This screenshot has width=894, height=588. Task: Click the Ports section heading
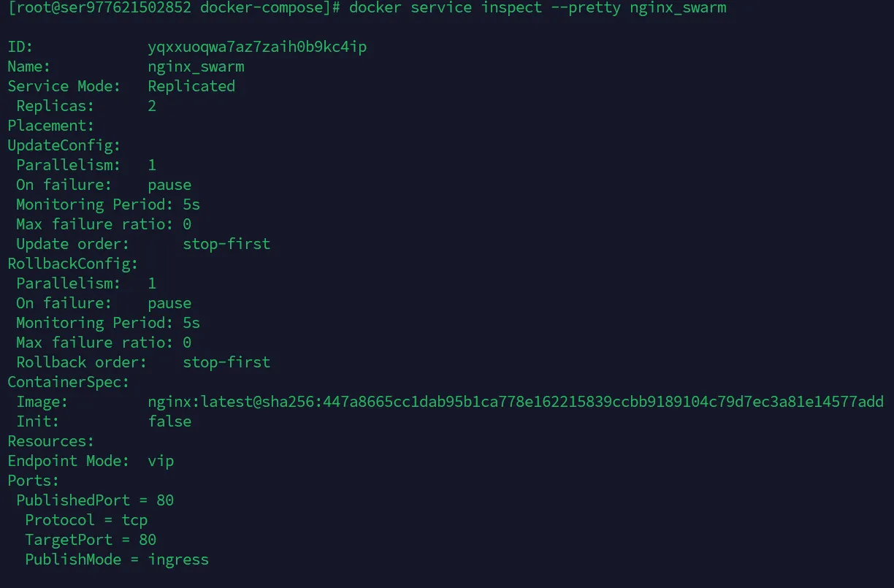tap(34, 481)
